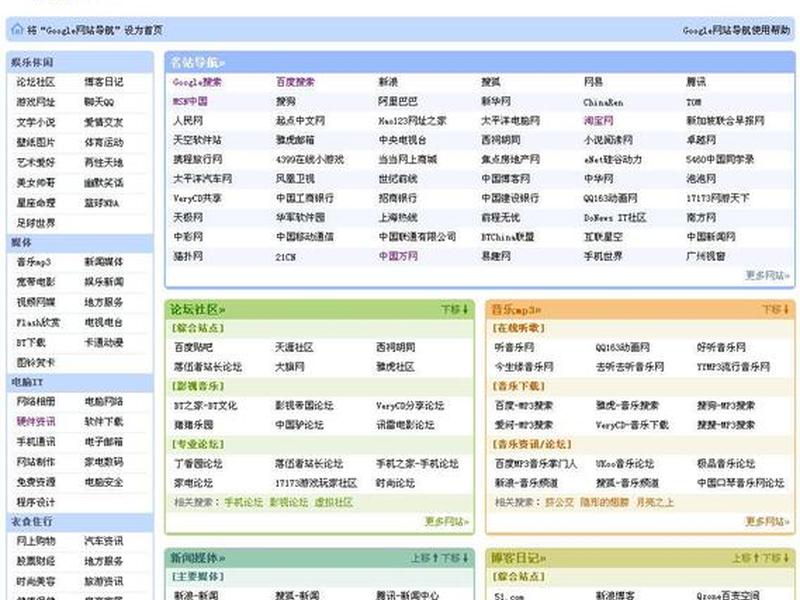Image resolution: width=800 pixels, height=600 pixels.
Task: Open 聊天QQ in the sidebar
Action: [99, 102]
